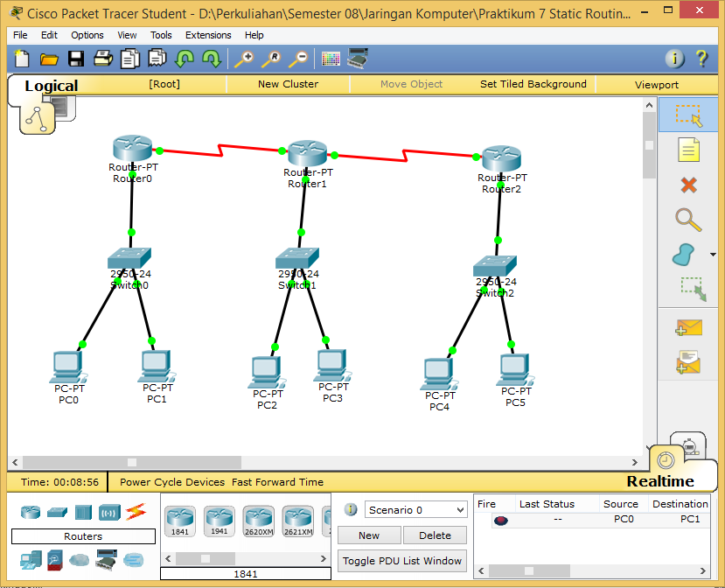725x588 pixels.
Task: Open the Extensions menu
Action: click(208, 35)
